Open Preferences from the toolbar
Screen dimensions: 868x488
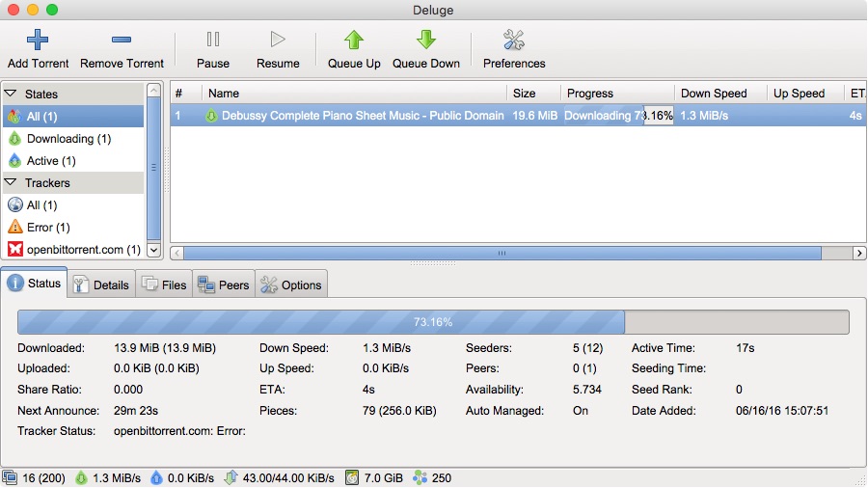tap(514, 49)
